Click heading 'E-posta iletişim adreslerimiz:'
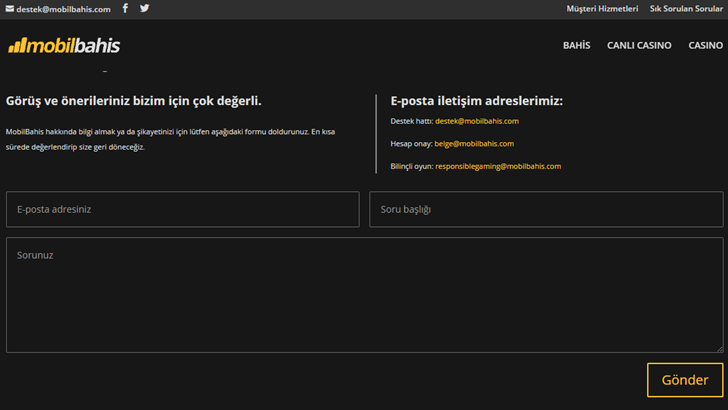The width and height of the screenshot is (728, 410). [477, 101]
